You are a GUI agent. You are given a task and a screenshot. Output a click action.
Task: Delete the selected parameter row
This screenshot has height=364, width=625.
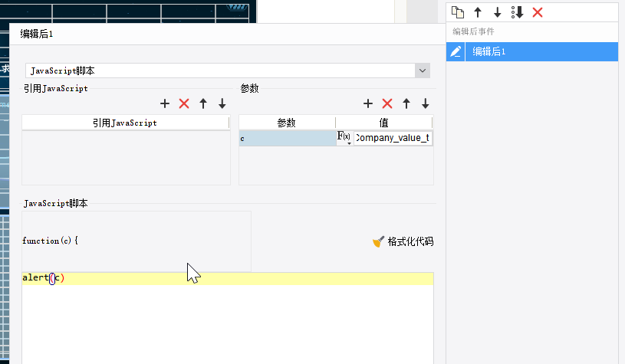(x=387, y=103)
